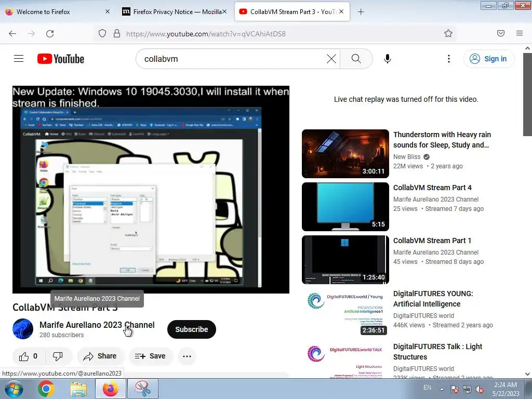Image resolution: width=532 pixels, height=399 pixels.
Task: Open Action Center flag icon
Action: click(455, 389)
